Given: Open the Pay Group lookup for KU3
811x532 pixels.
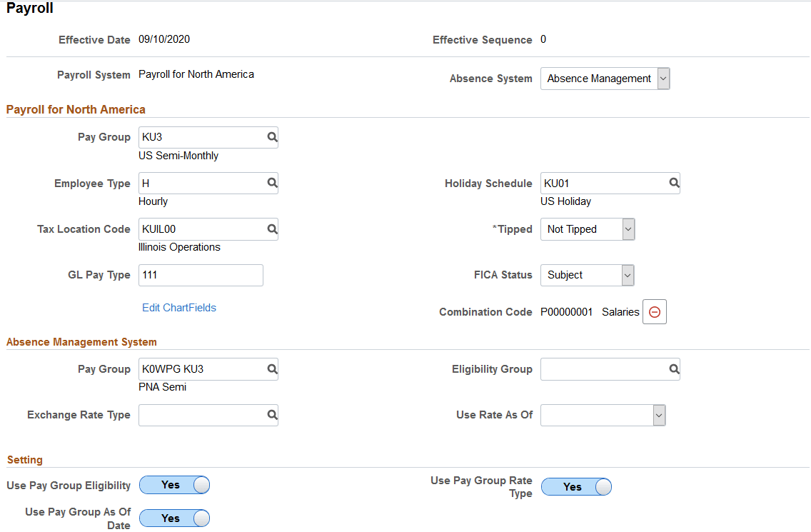Looking at the screenshot, I should click(271, 137).
